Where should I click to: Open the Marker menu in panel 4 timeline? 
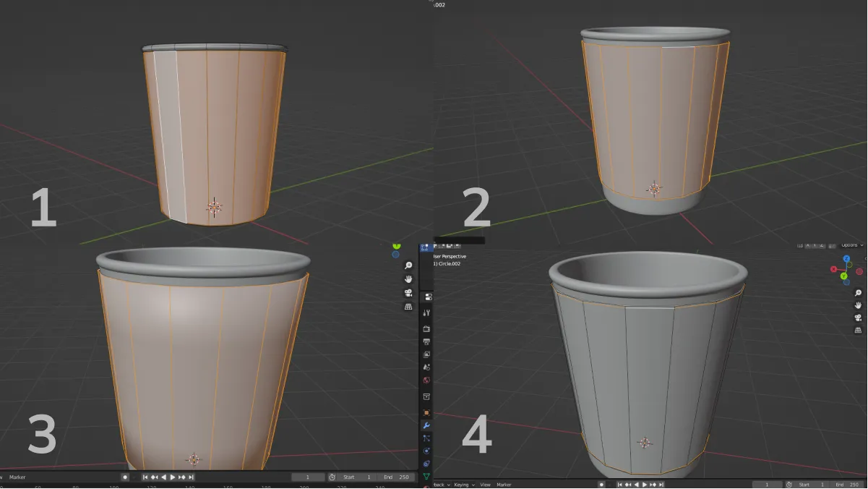tap(504, 485)
